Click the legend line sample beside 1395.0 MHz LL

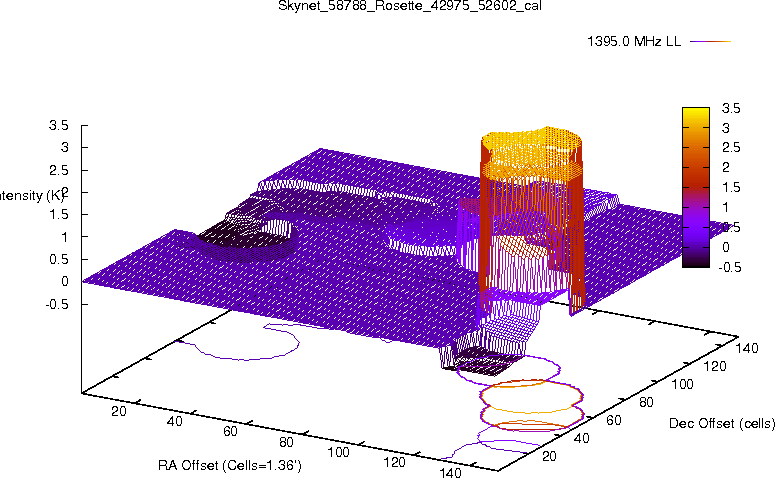(x=710, y=42)
